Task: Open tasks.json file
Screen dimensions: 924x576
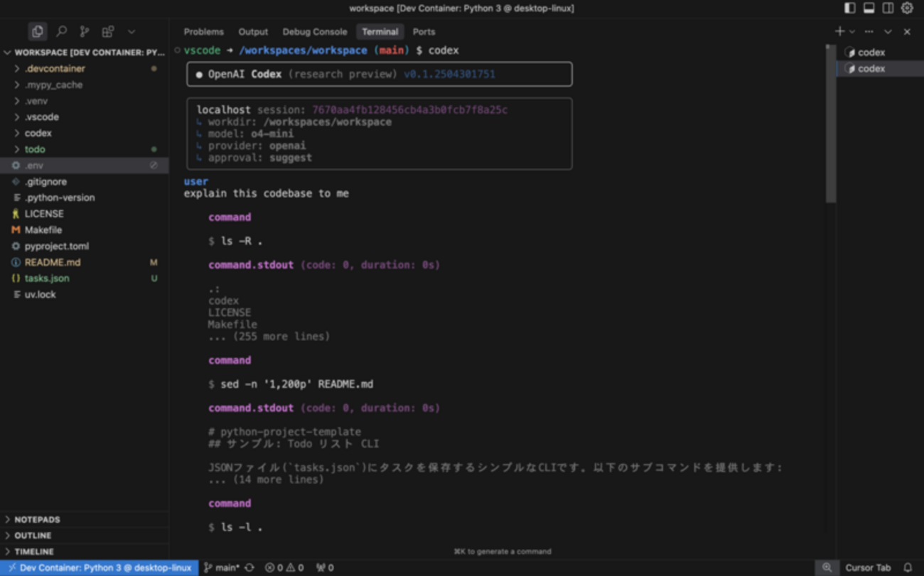Action: (x=85, y=278)
